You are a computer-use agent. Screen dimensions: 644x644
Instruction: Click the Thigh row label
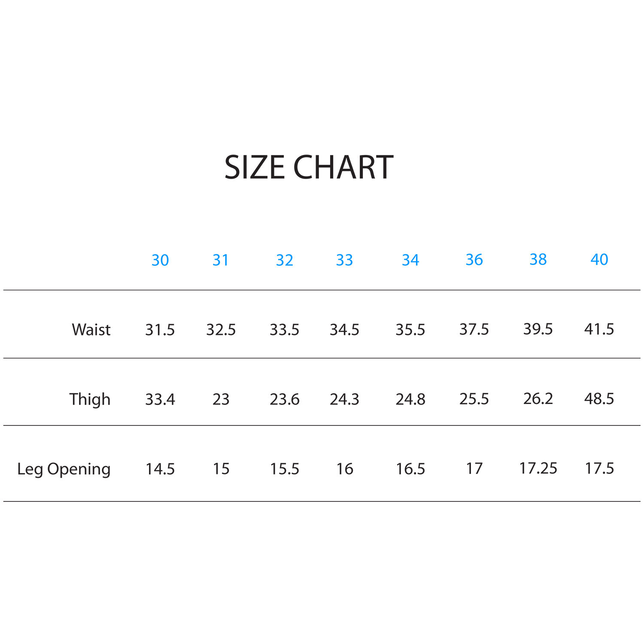(90, 399)
